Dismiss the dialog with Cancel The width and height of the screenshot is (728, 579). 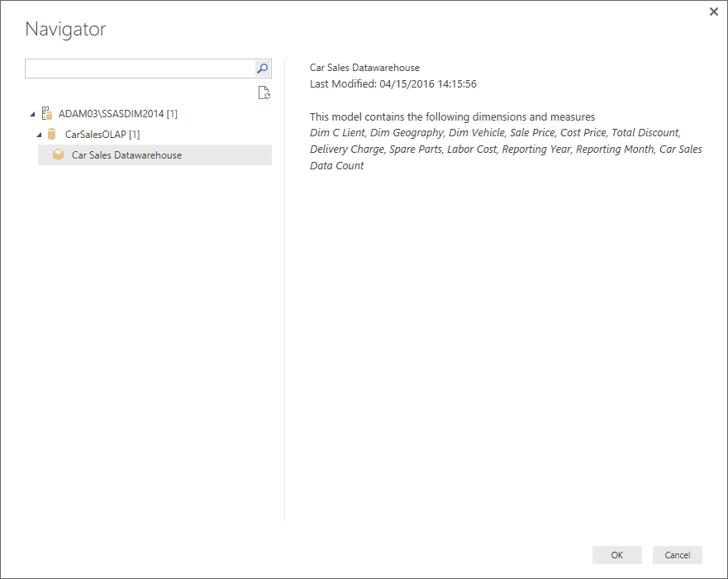(x=678, y=555)
